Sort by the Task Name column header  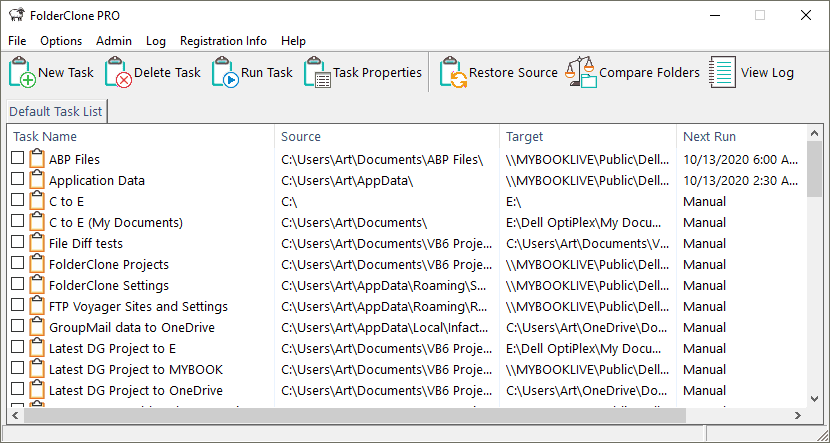tap(142, 137)
